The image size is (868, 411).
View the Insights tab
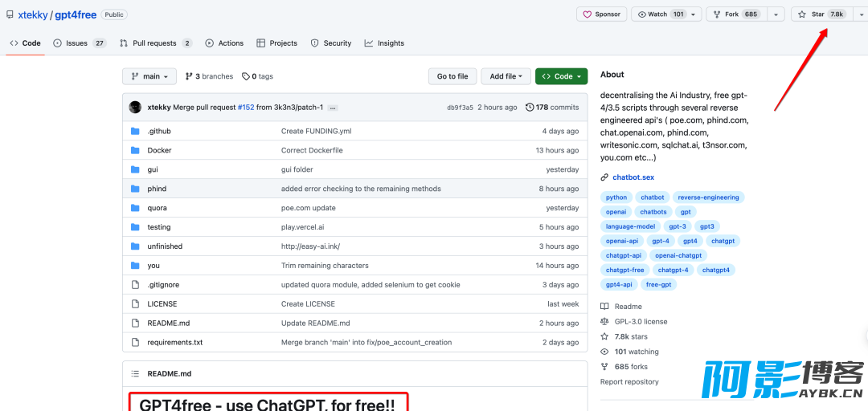coord(384,43)
